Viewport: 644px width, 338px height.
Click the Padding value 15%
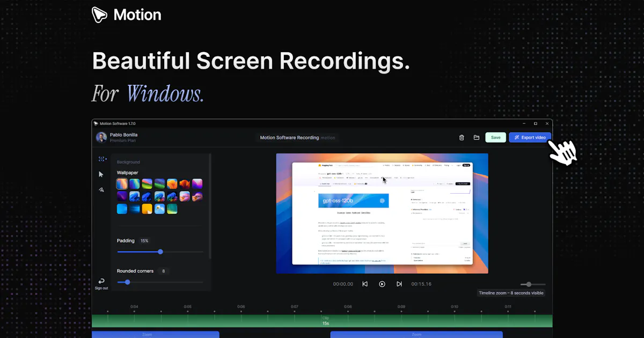(x=144, y=241)
